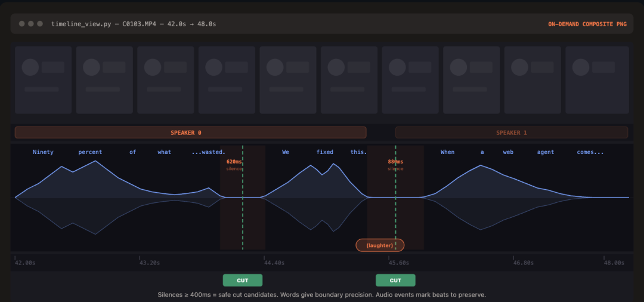
Task: Select the first video frame thumbnail
Action: (x=44, y=80)
